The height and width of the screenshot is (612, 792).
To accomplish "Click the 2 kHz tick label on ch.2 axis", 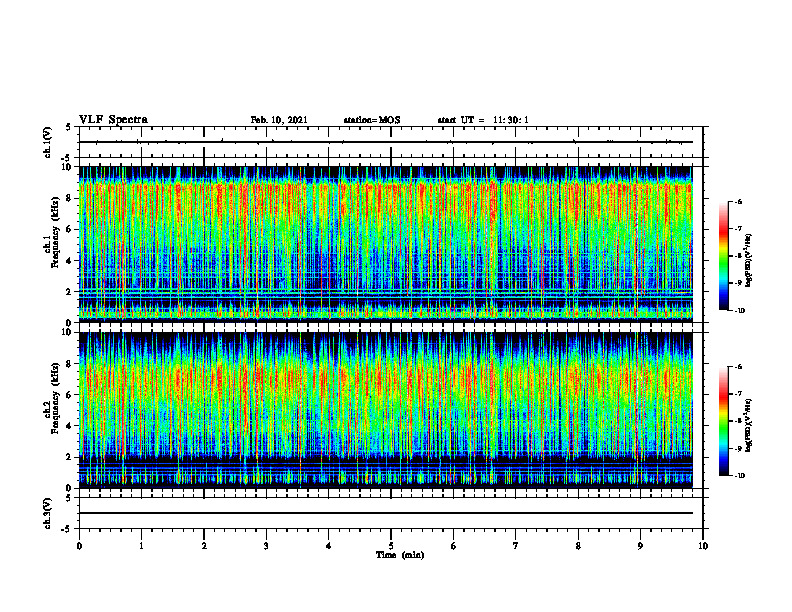I will pyautogui.click(x=70, y=457).
